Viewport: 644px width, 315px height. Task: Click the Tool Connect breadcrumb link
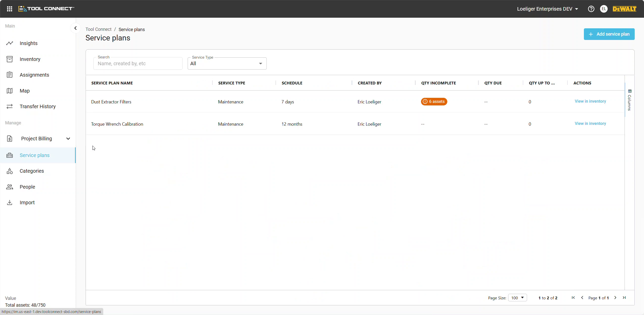(98, 29)
